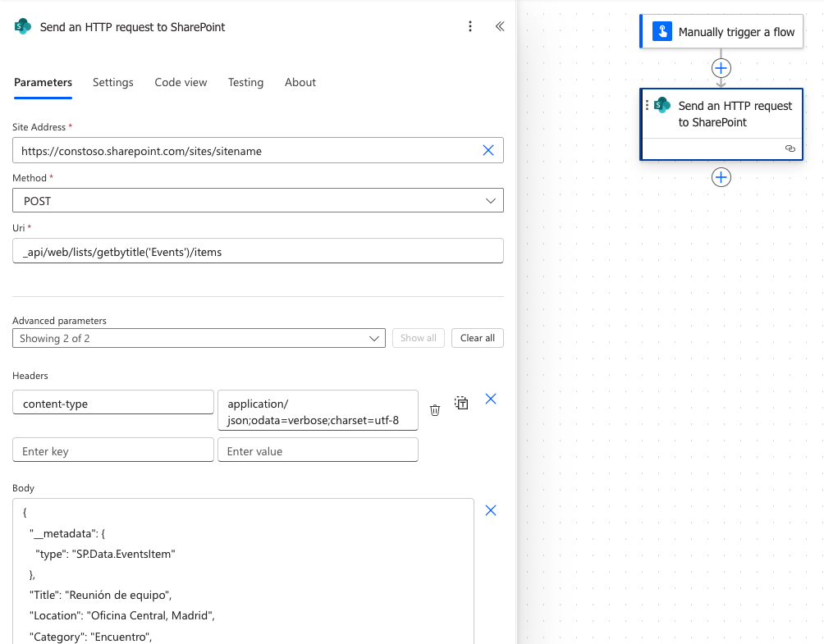
Task: Open the Site Address combo box
Action: 246,151
